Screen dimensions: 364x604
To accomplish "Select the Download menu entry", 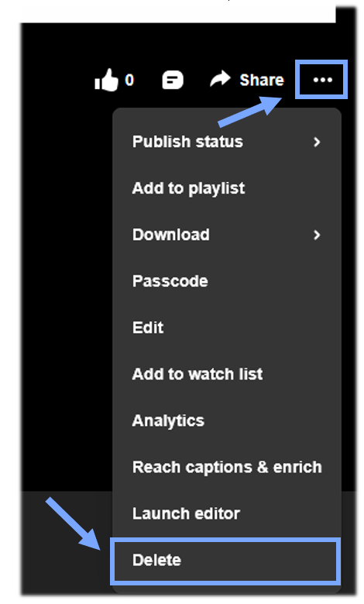I will (226, 235).
